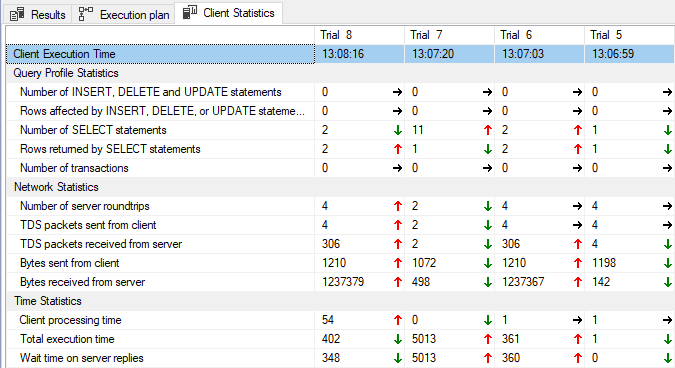
Task: Click red up arrow for Trial 8 bytes received
Action: tap(398, 282)
